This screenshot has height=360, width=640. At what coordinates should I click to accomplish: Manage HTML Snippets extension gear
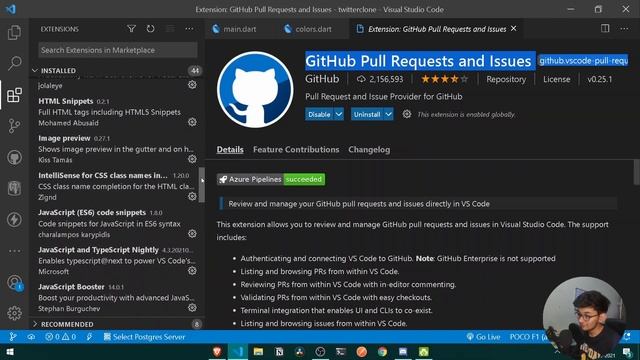coord(192,122)
